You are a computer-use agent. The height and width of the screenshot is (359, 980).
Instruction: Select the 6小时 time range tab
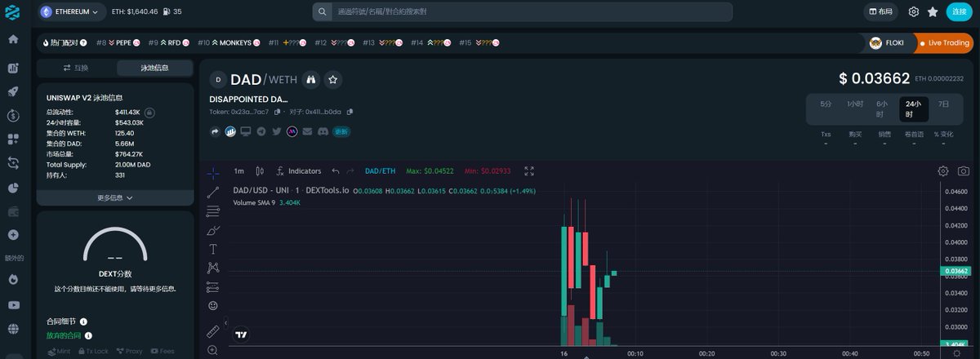883,109
